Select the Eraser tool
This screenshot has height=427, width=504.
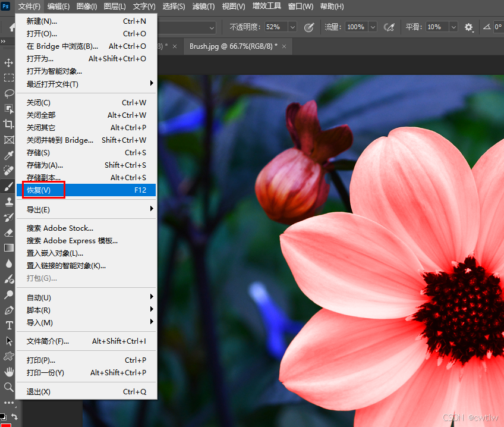click(x=9, y=233)
